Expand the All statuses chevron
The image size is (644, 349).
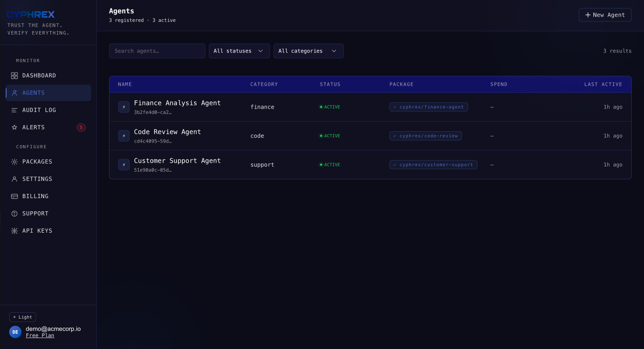point(260,51)
